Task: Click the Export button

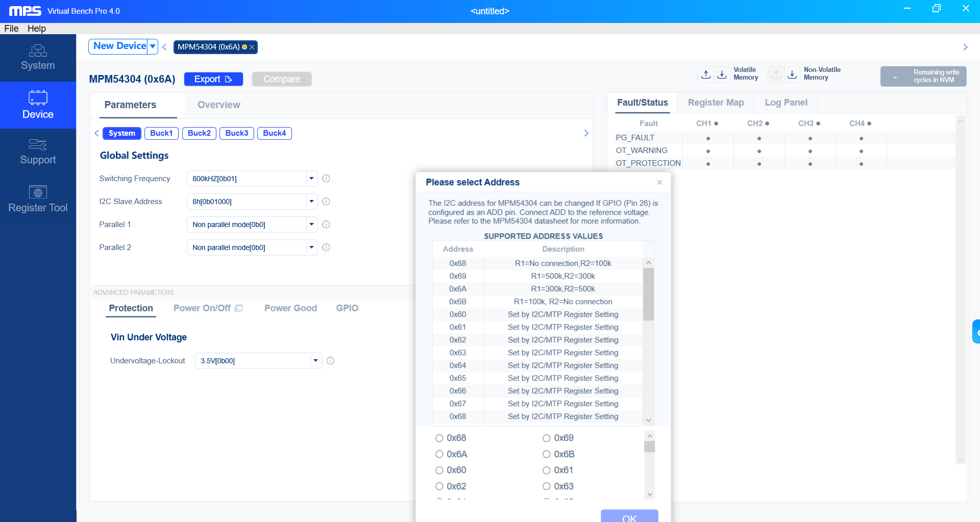Action: point(213,79)
